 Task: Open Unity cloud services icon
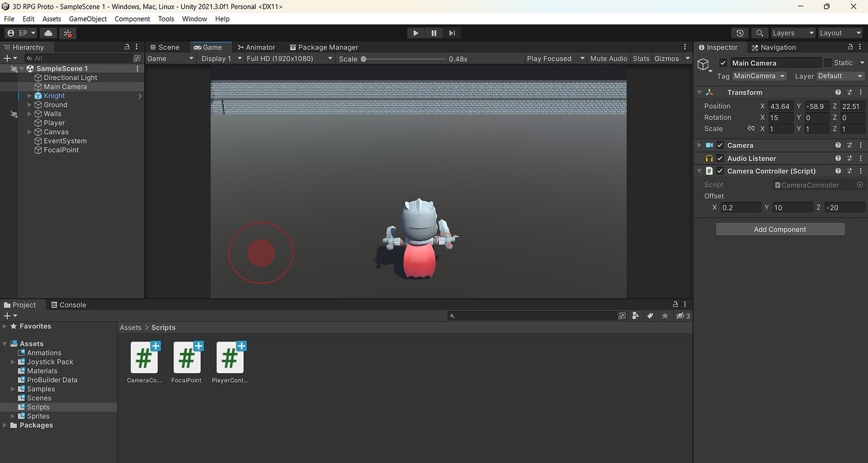48,33
